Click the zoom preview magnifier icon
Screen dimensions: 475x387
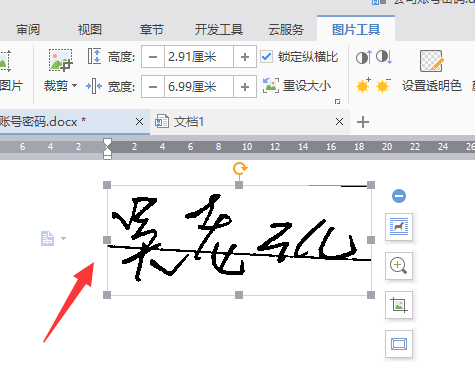pos(399,266)
